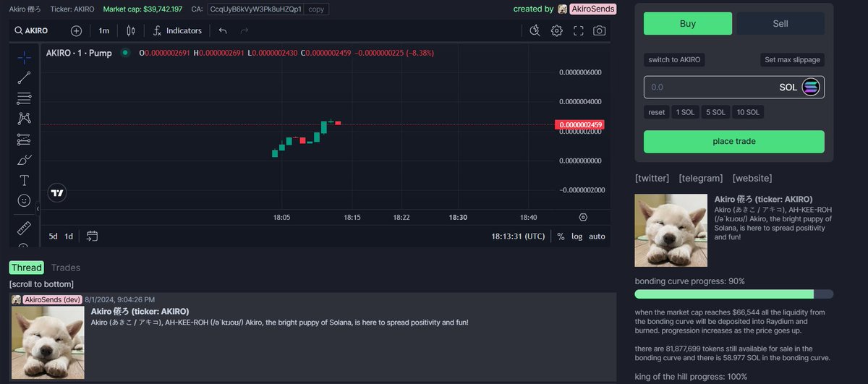
Task: Reset the trade amount
Action: pyautogui.click(x=656, y=112)
